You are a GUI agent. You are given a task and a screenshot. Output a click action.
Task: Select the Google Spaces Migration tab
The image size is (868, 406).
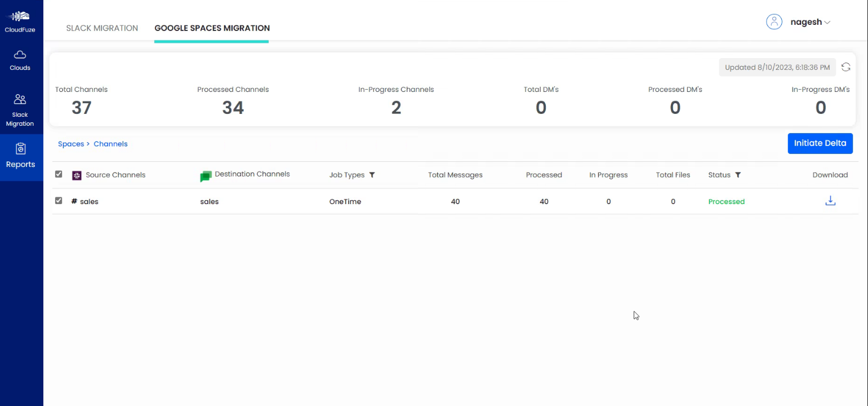[211, 28]
